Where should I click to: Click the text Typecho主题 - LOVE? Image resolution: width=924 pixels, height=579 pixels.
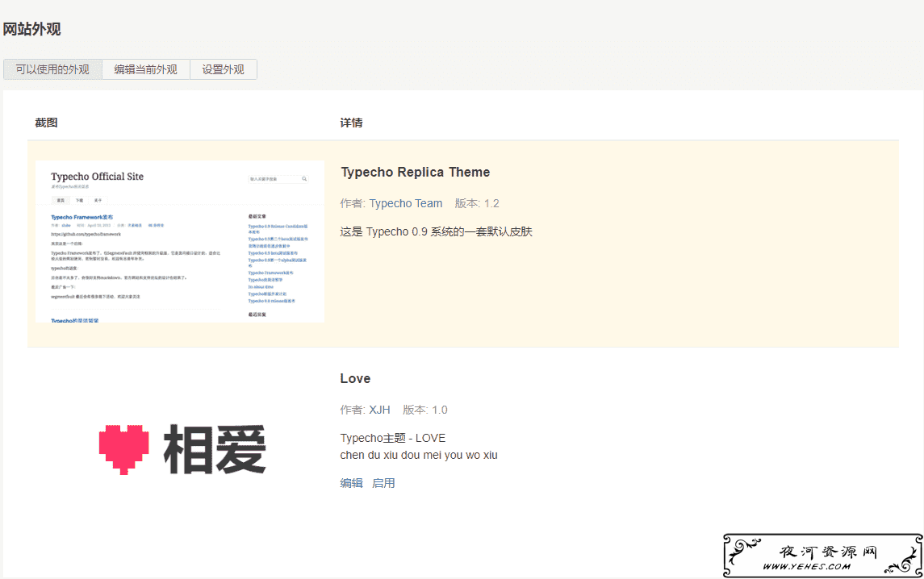pos(392,438)
